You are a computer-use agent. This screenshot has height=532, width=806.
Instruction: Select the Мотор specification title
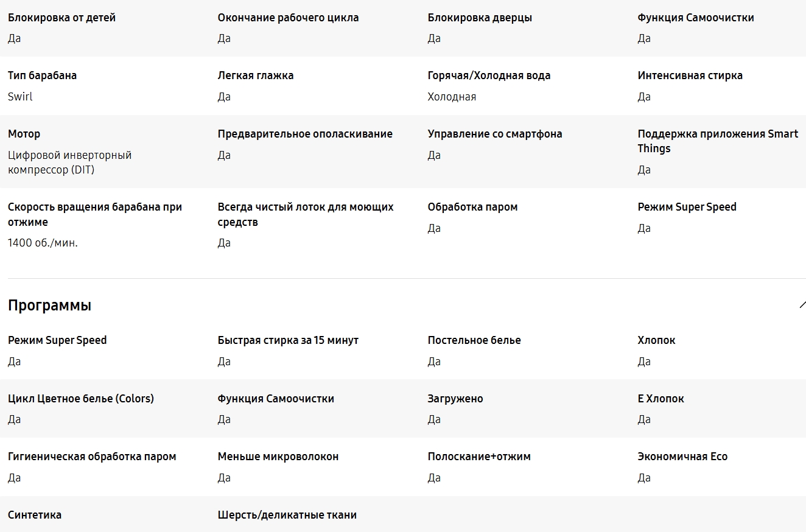[24, 134]
